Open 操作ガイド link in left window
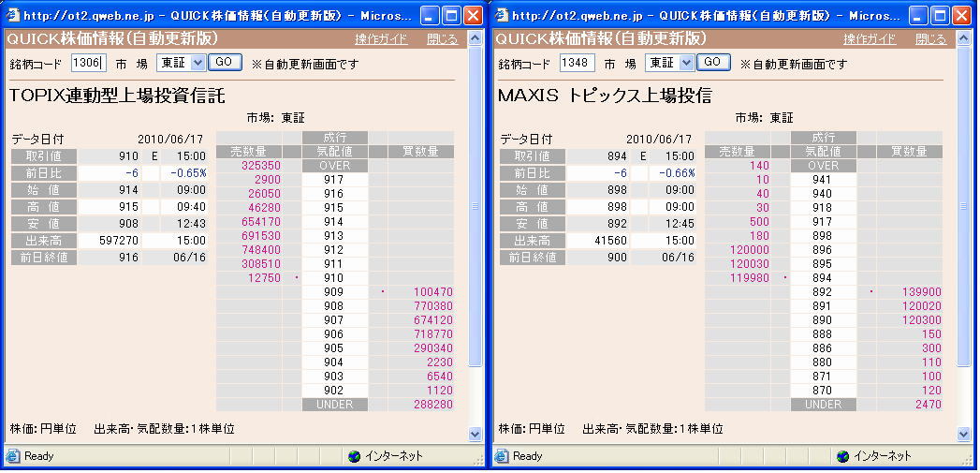The image size is (980, 473). 381,39
